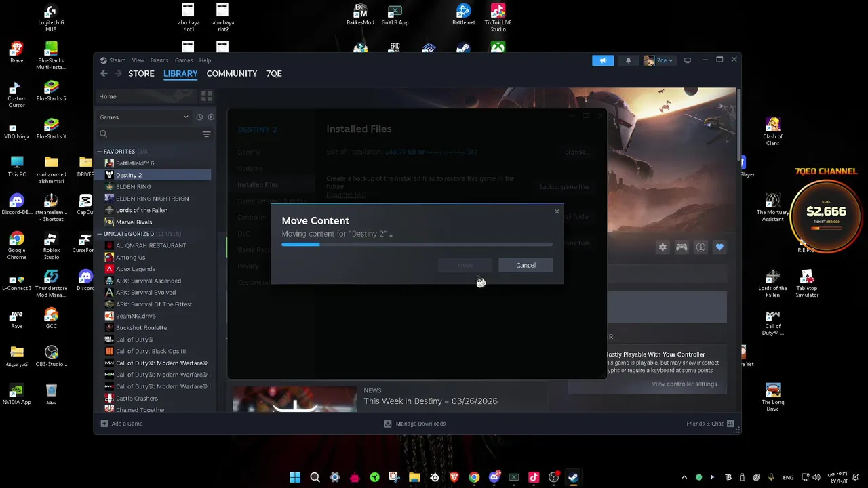This screenshot has width=868, height=488.
Task: Close the Move Content dialog
Action: 557,211
